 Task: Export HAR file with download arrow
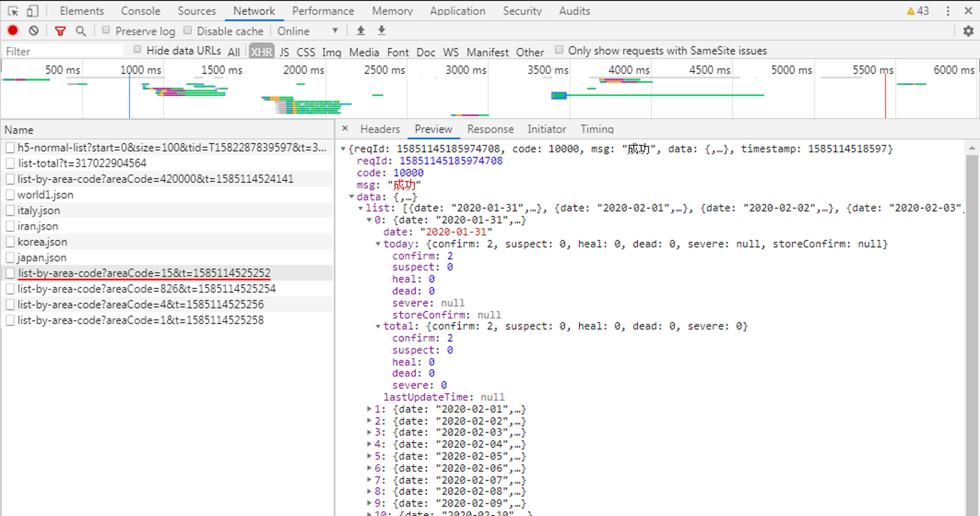[382, 31]
